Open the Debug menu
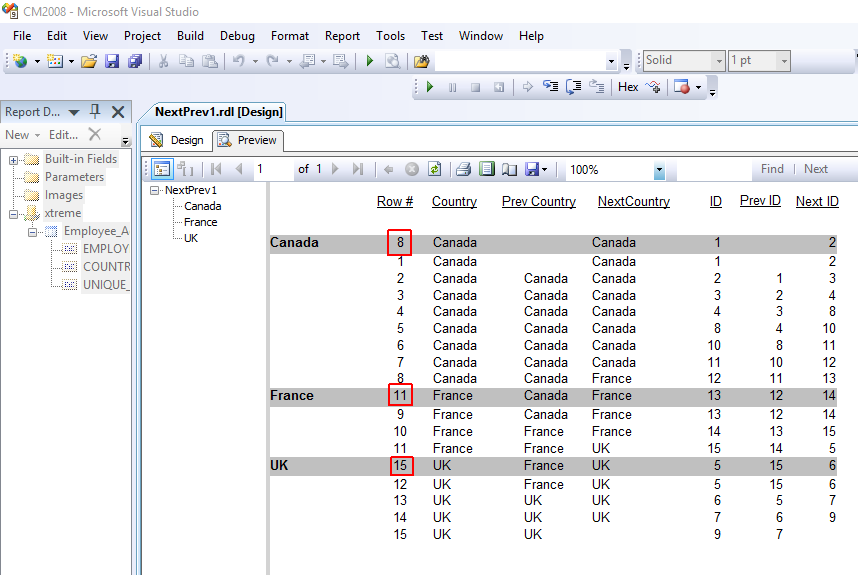Screen dimensions: 858x575 click(x=237, y=36)
